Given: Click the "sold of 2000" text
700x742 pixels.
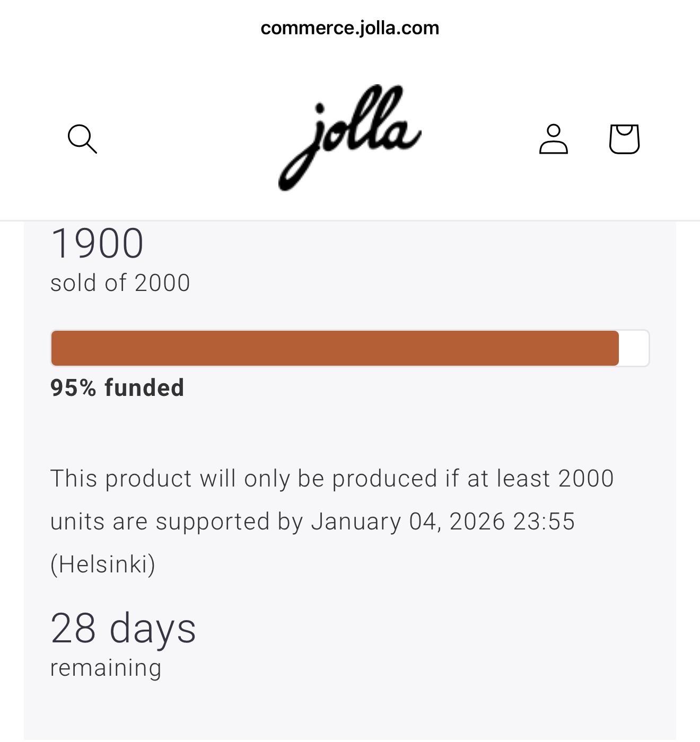Looking at the screenshot, I should point(120,282).
